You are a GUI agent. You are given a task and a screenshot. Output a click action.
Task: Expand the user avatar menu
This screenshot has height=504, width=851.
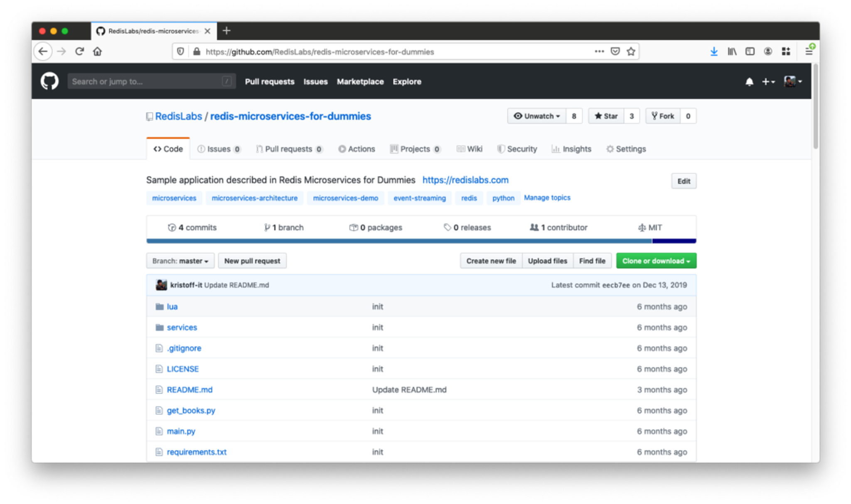[x=792, y=81]
